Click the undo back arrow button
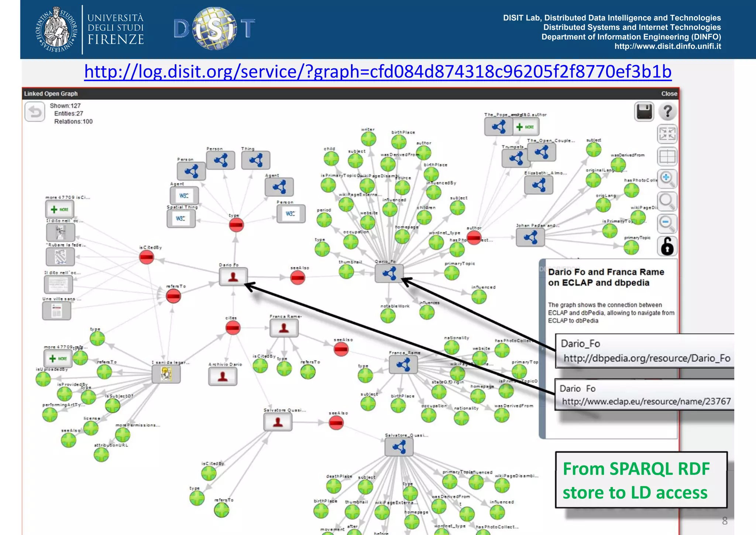Viewport: 756px width, 535px height. point(35,112)
